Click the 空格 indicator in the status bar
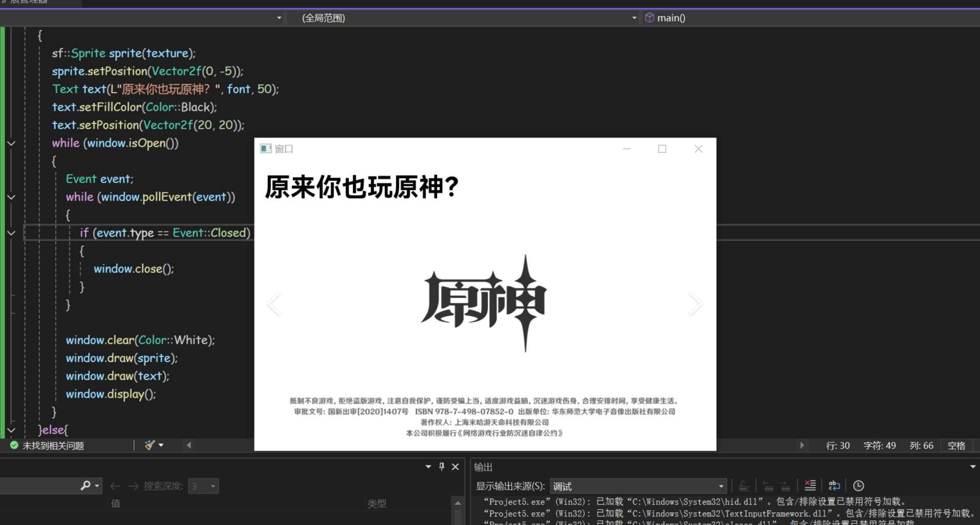This screenshot has height=525, width=980. [956, 445]
